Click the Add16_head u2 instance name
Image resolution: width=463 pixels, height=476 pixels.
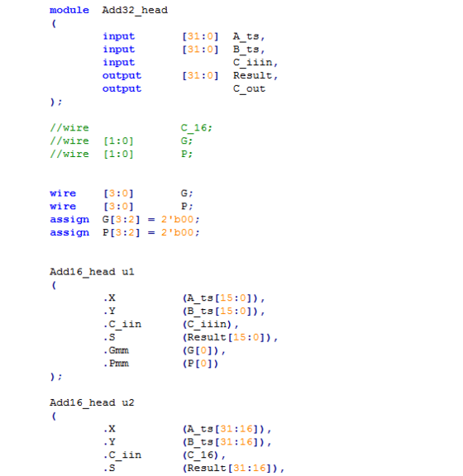click(x=92, y=402)
